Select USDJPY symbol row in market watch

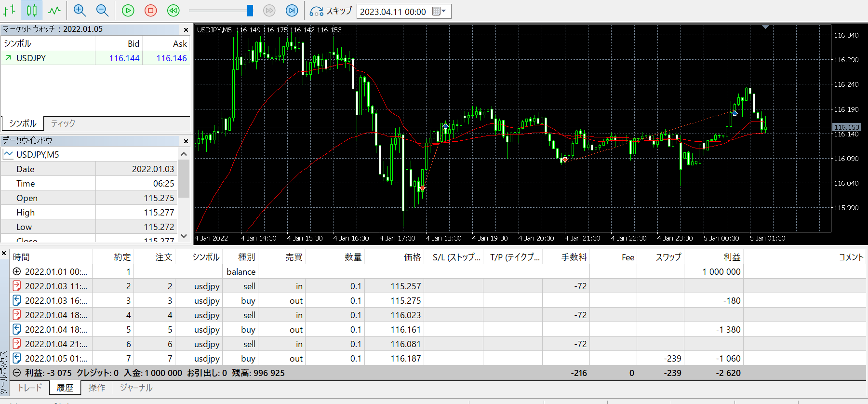tap(95, 58)
